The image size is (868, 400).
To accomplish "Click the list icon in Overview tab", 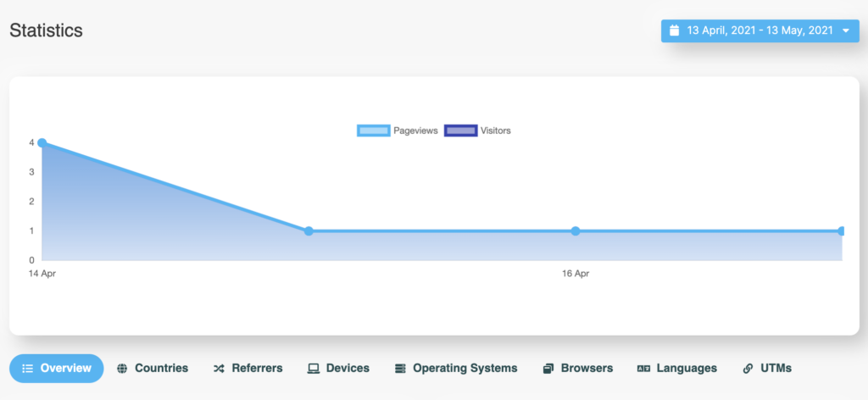I will pyautogui.click(x=28, y=369).
